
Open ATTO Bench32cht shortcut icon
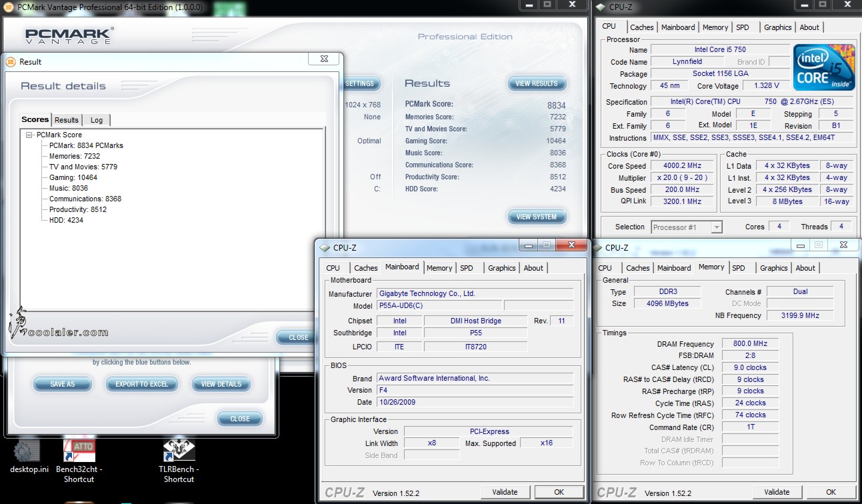click(79, 450)
